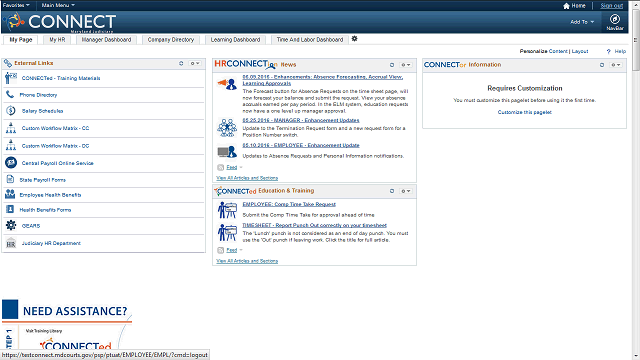Viewport: 640px width, 360px height.
Task: Click the Sign out link
Action: tap(611, 6)
